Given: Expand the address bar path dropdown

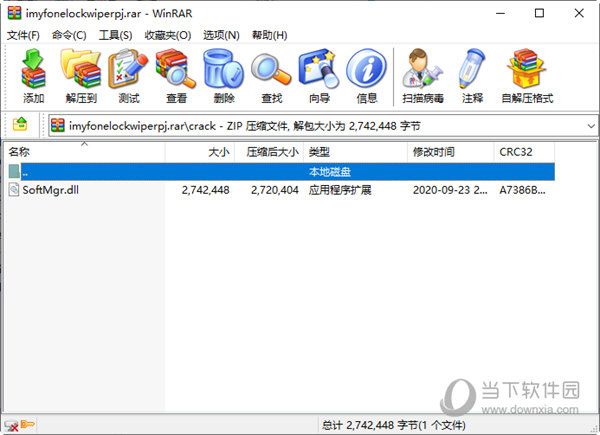Looking at the screenshot, I should (x=591, y=125).
